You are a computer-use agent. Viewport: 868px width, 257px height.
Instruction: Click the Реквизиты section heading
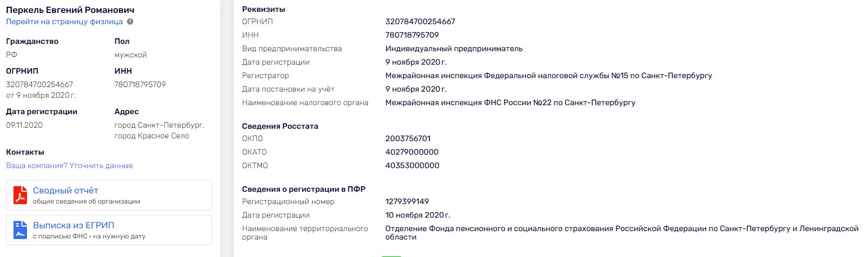[263, 9]
